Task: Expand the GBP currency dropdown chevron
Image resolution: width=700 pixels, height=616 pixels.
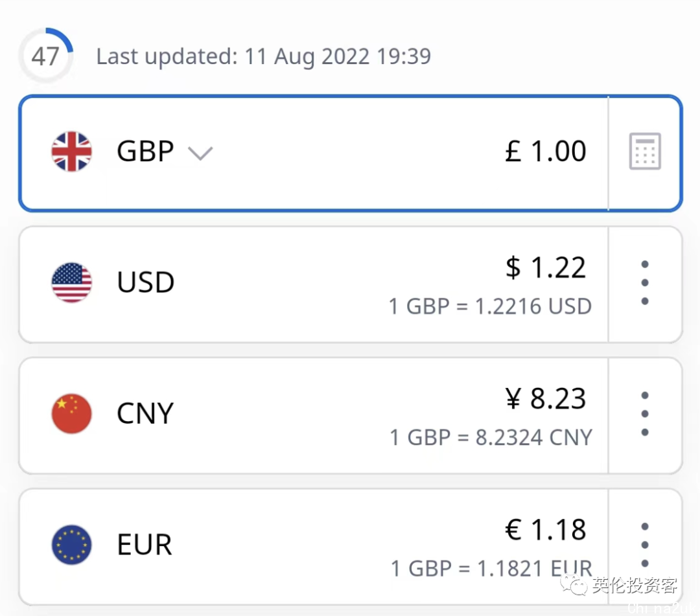Action: (x=200, y=153)
